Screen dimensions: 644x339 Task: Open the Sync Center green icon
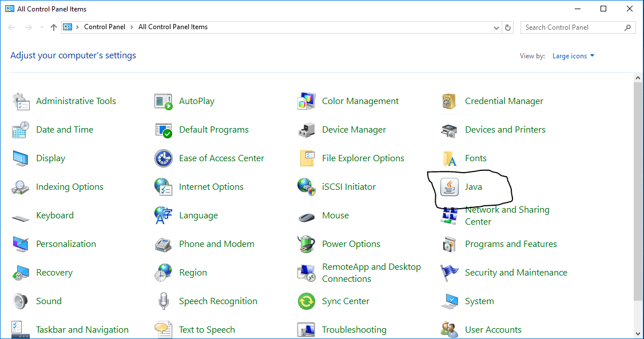(307, 302)
